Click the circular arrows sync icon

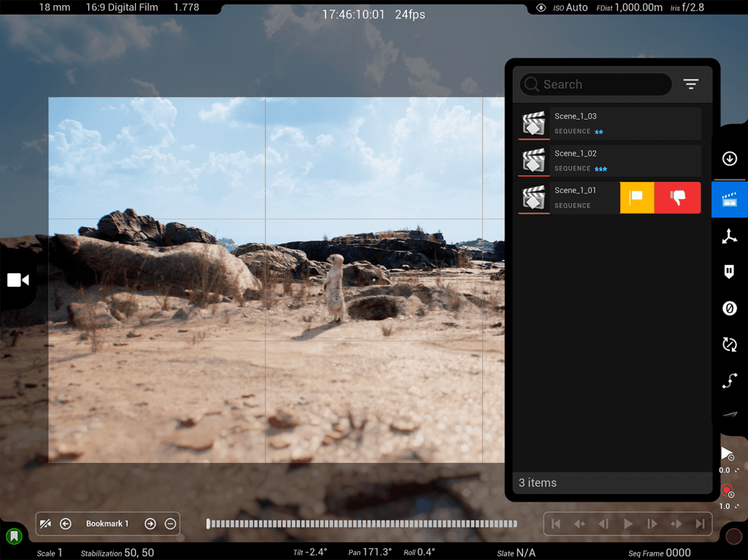(729, 345)
